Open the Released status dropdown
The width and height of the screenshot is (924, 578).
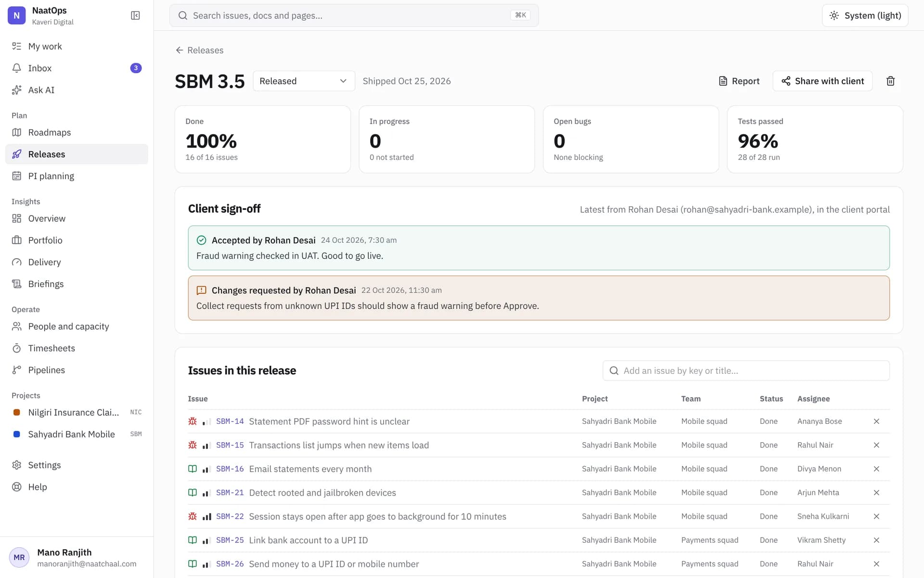click(x=304, y=81)
